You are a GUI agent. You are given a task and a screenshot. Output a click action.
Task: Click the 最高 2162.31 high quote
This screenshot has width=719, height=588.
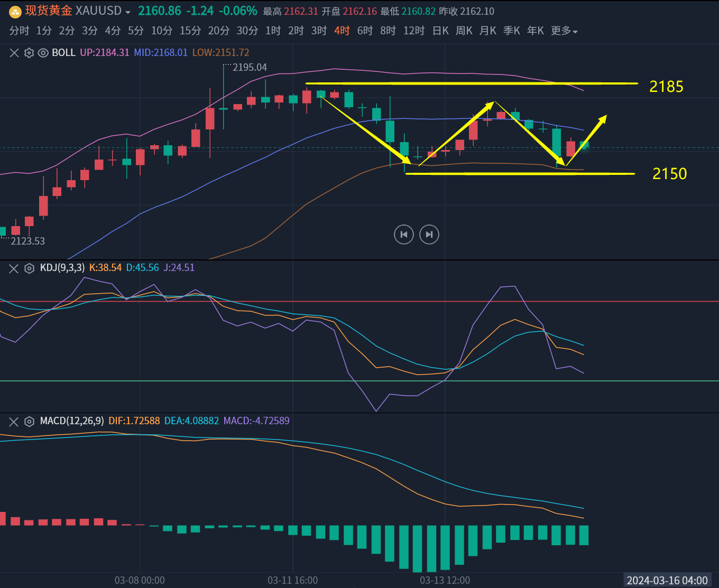(x=291, y=12)
